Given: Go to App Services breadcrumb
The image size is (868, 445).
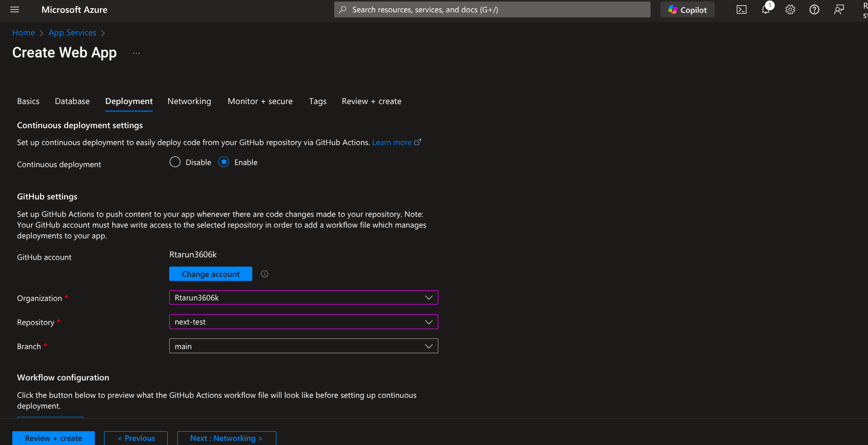Looking at the screenshot, I should coord(72,33).
